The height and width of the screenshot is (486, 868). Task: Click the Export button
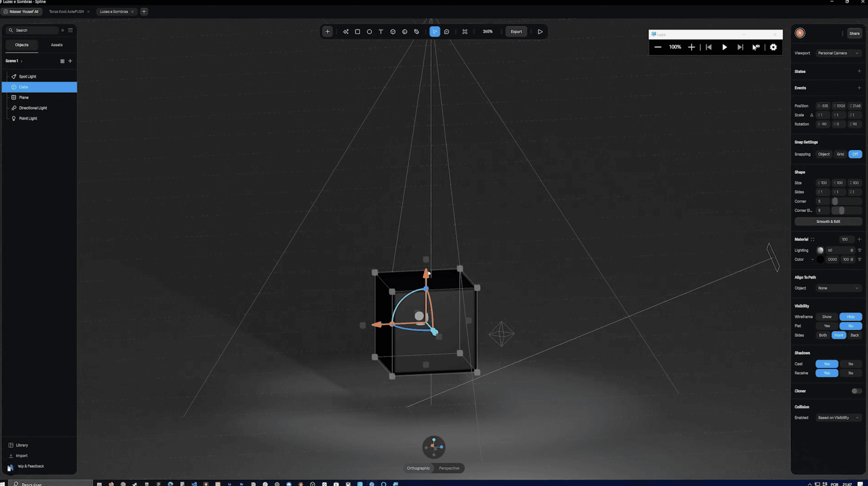pyautogui.click(x=516, y=32)
